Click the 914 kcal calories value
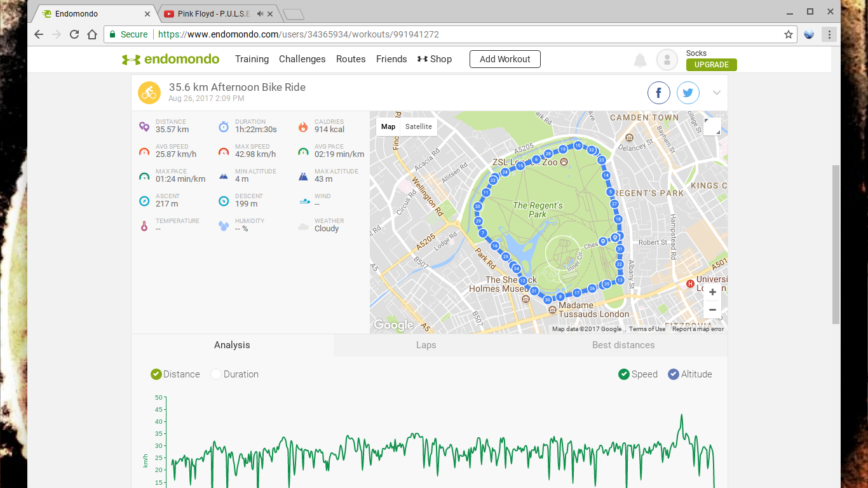Screen dimensions: 868x488 click(329, 130)
